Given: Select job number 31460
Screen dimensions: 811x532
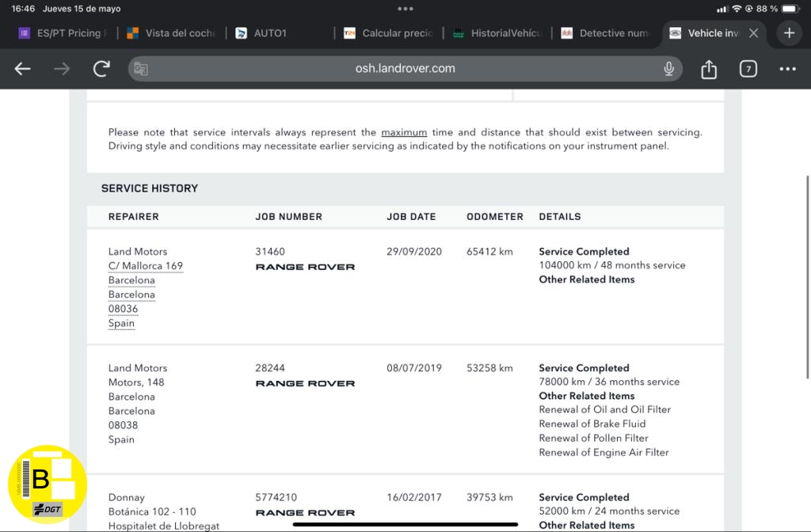Looking at the screenshot, I should (270, 252).
